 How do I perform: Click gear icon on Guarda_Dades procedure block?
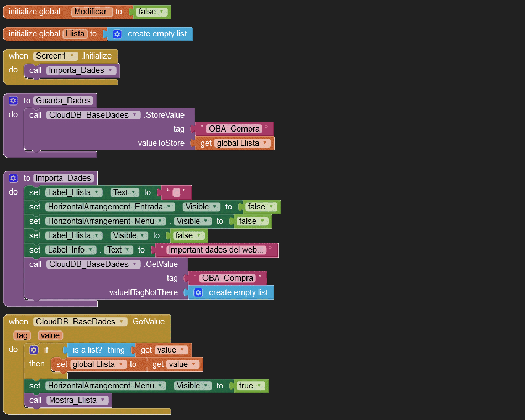(14, 101)
